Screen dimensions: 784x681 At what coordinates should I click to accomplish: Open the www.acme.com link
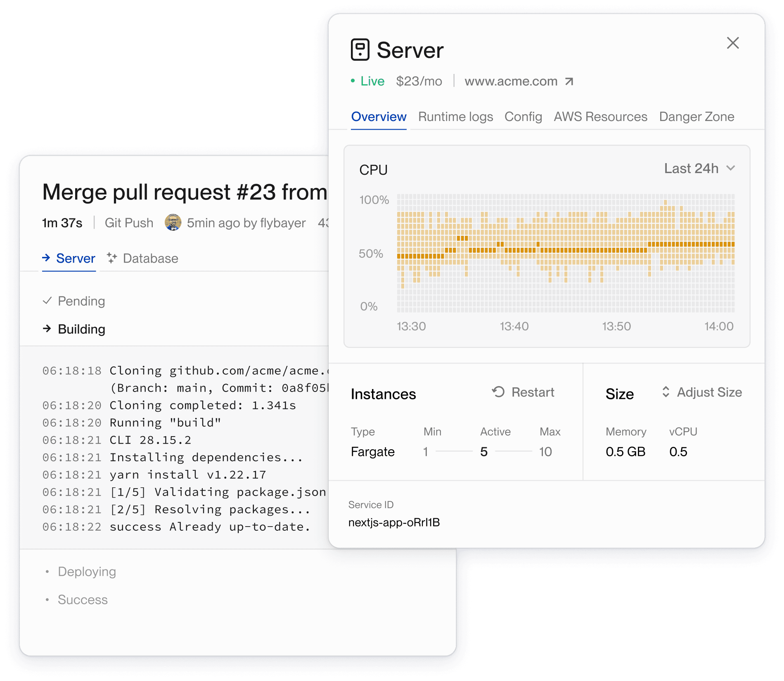pos(511,81)
